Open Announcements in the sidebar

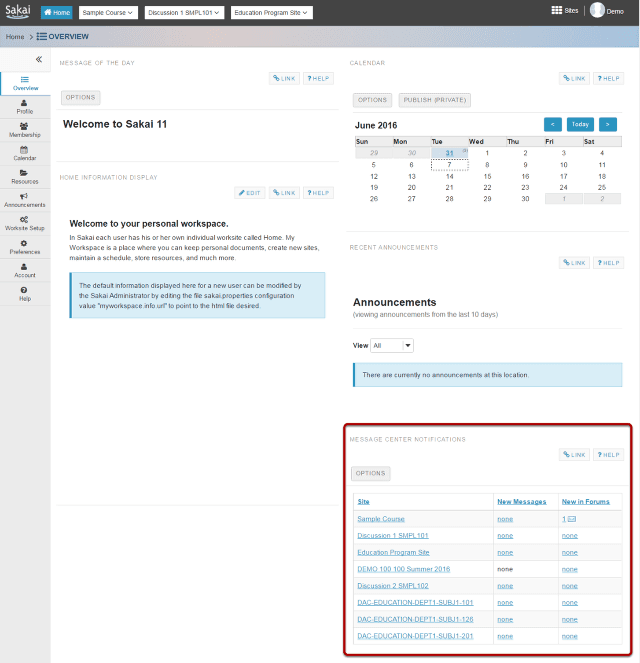pyautogui.click(x=25, y=199)
